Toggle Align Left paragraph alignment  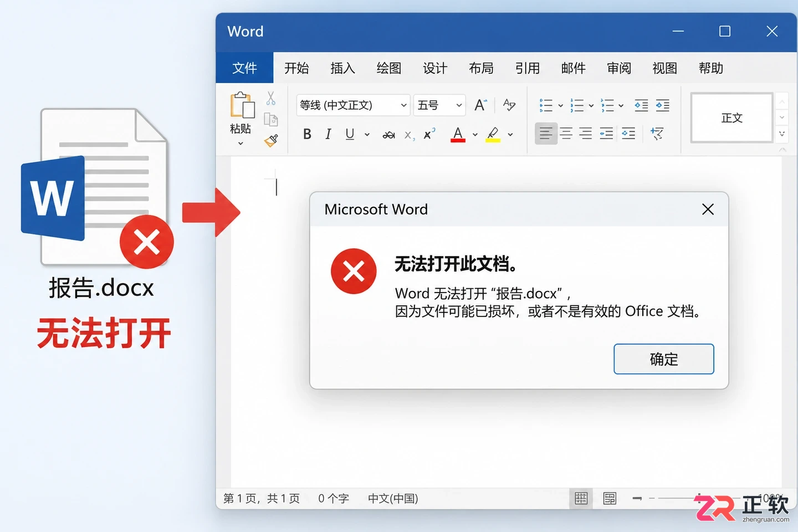coord(546,134)
